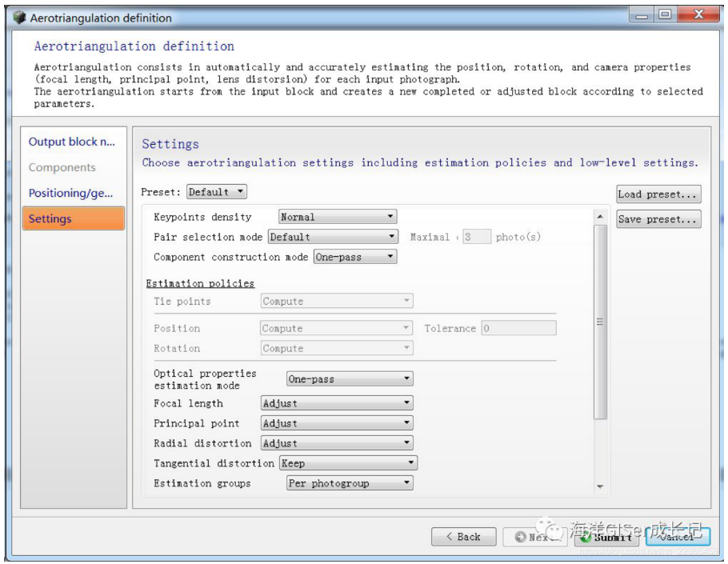This screenshot has height=564, width=728.
Task: Click the app icon in title bar
Action: (19, 18)
